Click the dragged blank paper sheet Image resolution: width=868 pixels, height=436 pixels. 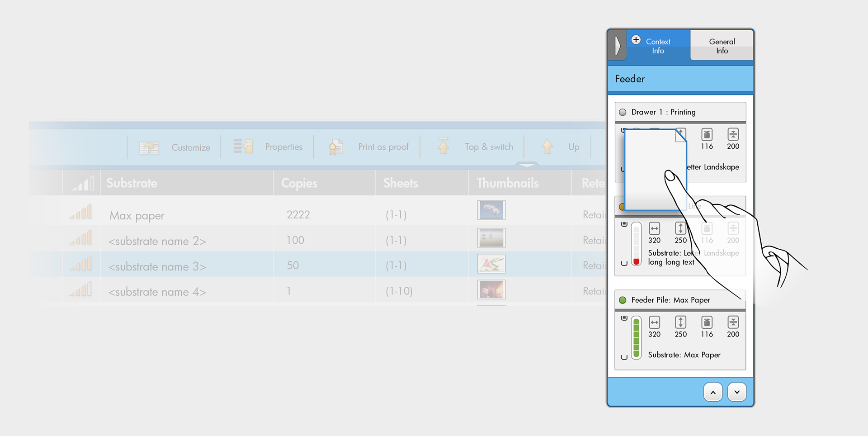[656, 169]
